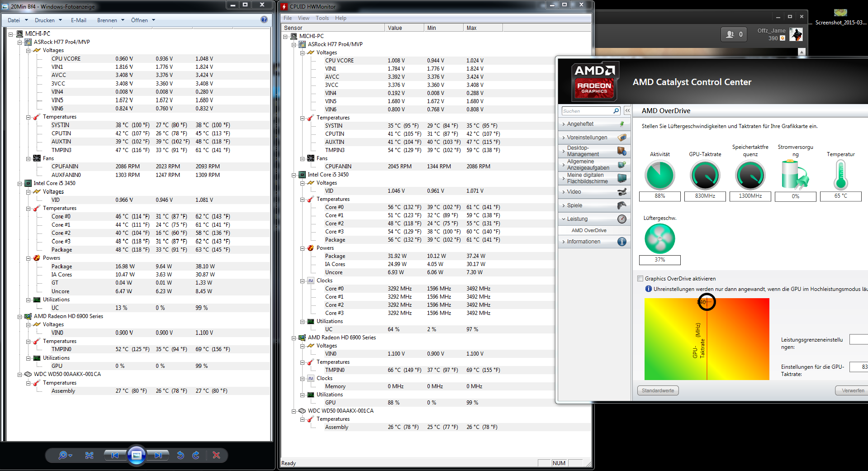The width and height of the screenshot is (868, 471).
Task: Collapse the Catalyst sidebar with the double chevron
Action: click(627, 111)
